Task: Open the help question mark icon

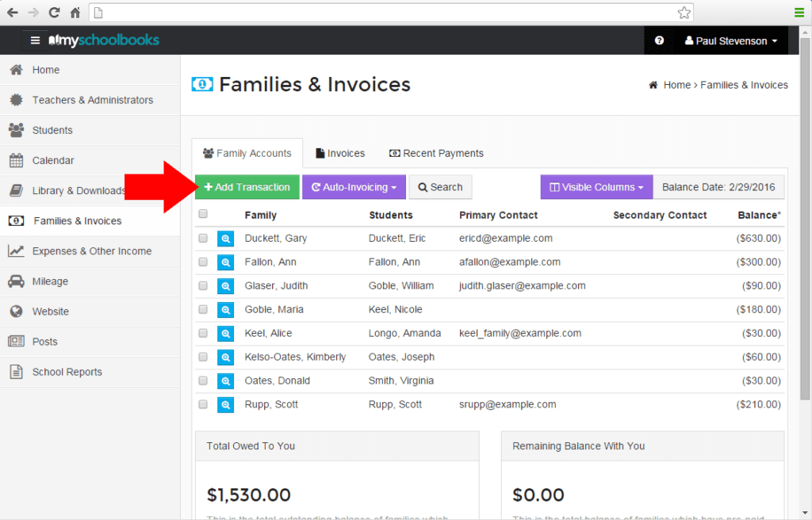Action: [x=659, y=40]
